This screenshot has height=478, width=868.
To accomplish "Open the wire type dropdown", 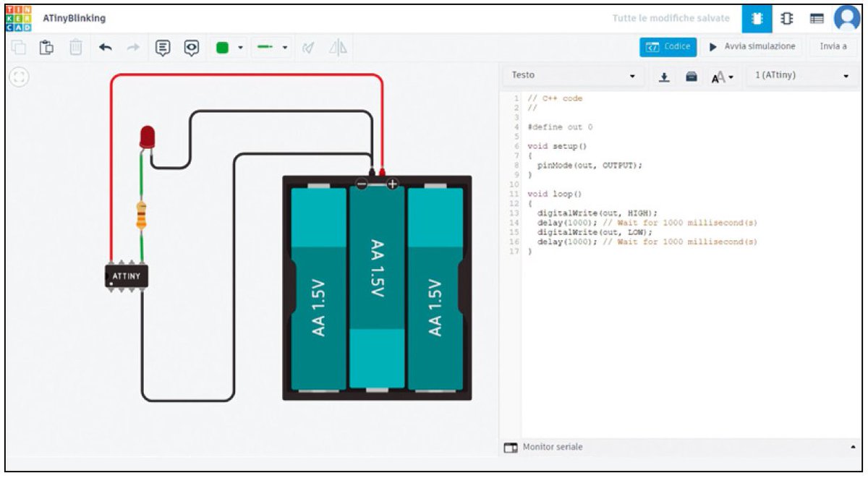I will point(272,48).
